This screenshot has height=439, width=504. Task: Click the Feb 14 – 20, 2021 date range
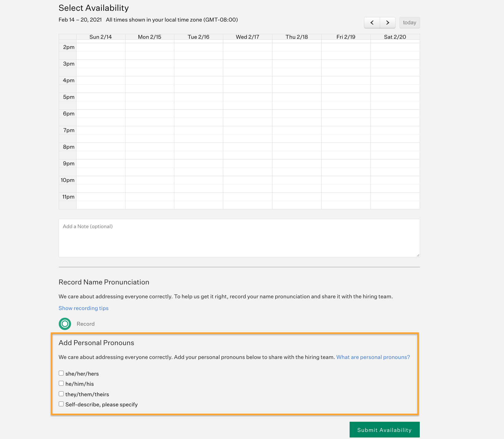tap(80, 20)
